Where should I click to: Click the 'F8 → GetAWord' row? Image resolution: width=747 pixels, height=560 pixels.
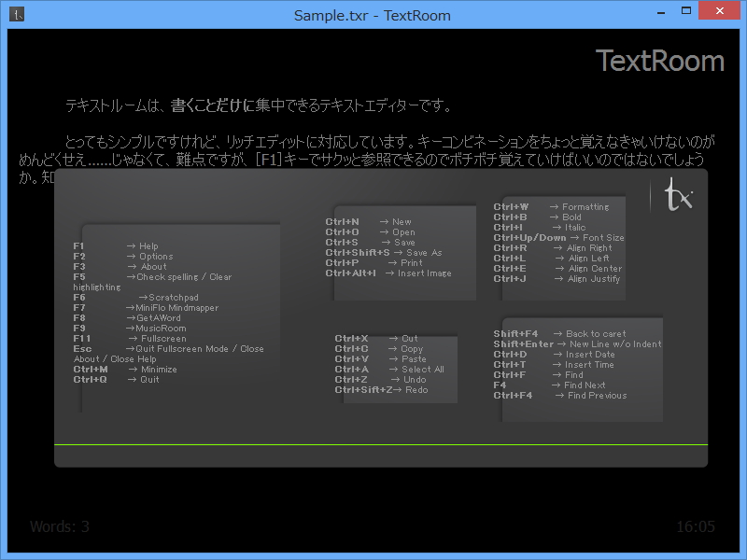(127, 317)
